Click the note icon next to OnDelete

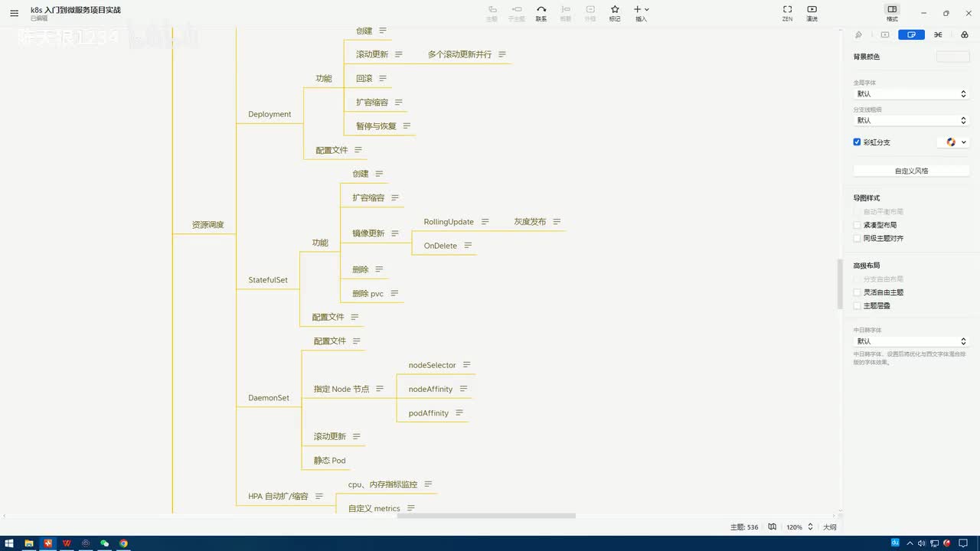pos(468,246)
